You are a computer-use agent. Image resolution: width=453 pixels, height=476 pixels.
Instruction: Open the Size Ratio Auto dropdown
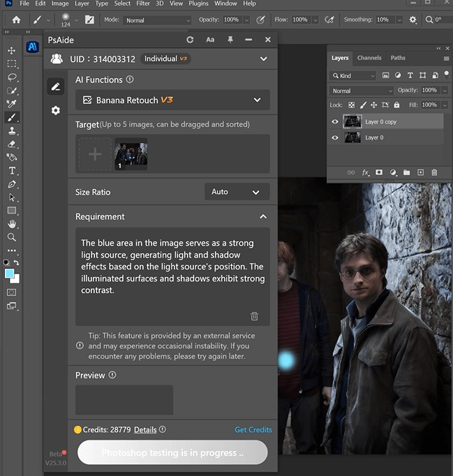click(x=237, y=191)
